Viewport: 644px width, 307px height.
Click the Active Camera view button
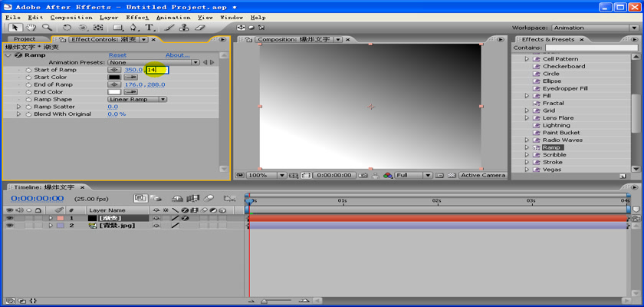tap(482, 175)
